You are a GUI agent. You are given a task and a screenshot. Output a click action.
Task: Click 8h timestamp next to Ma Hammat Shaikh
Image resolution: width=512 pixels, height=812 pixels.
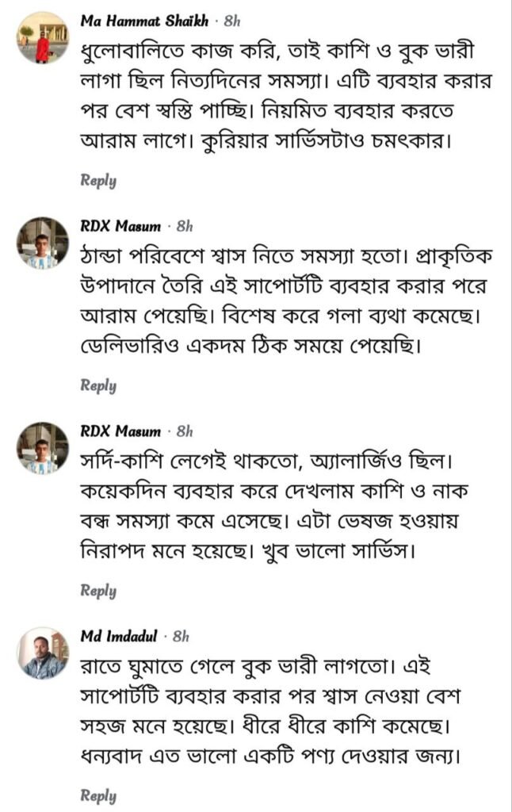[232, 21]
